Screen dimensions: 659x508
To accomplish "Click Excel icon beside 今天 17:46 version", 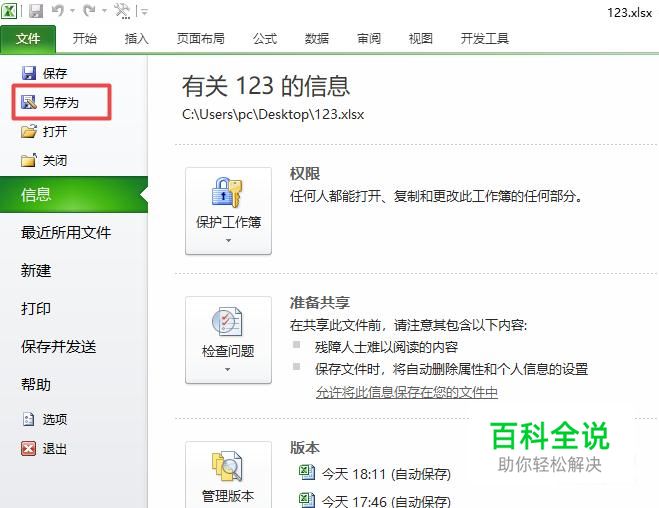I will (x=307, y=499).
